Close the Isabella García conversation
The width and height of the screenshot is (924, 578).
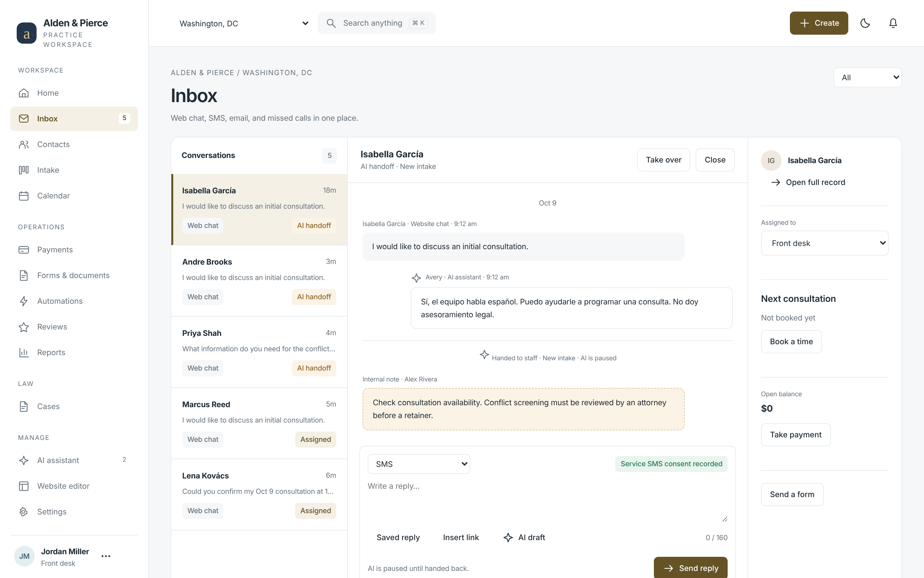point(715,160)
